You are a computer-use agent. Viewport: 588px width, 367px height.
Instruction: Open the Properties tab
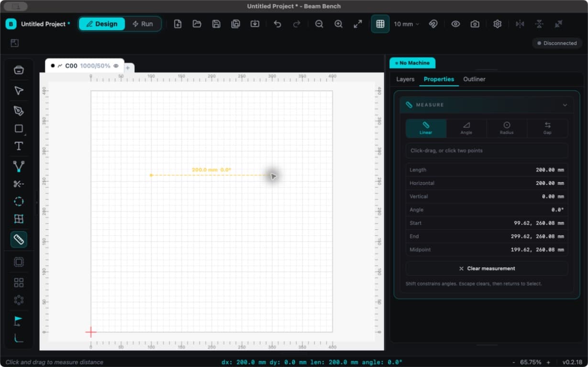(439, 79)
